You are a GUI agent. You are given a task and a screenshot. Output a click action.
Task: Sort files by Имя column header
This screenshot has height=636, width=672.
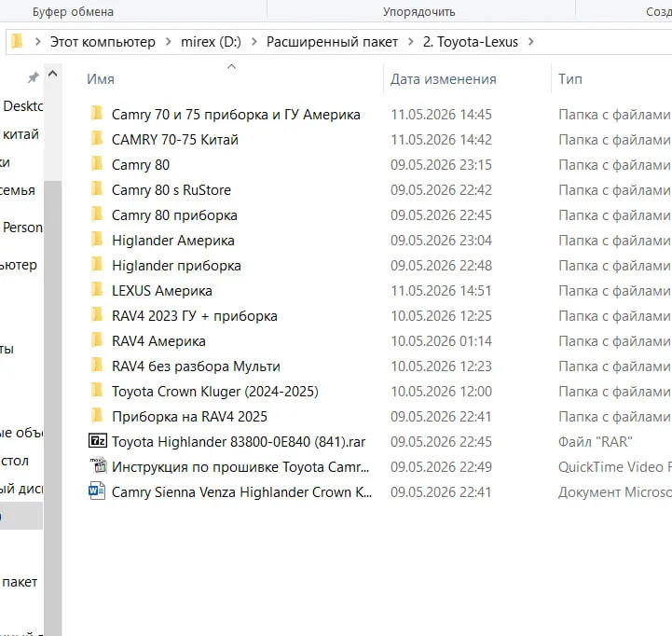pyautogui.click(x=101, y=79)
